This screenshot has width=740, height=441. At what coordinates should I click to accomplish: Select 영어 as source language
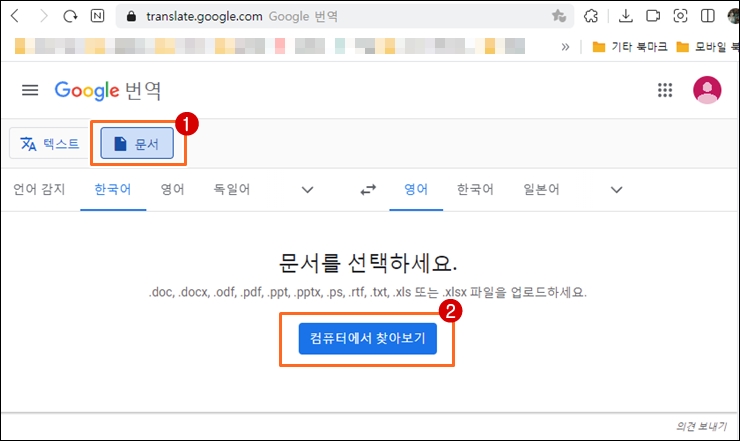coord(172,189)
